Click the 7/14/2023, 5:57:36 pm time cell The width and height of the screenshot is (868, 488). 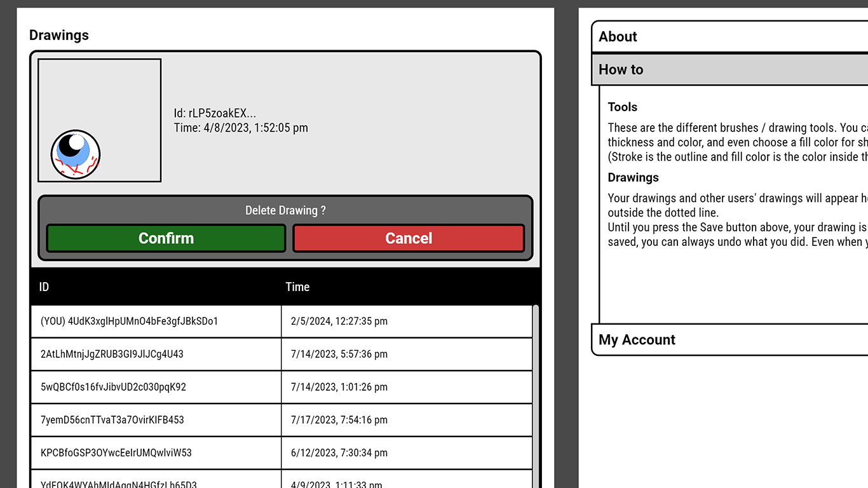pyautogui.click(x=406, y=355)
